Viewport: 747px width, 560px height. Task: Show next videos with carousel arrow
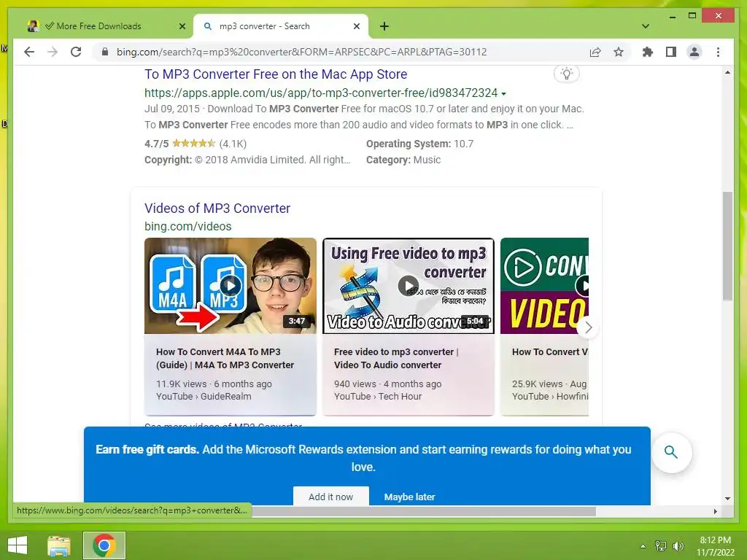(x=588, y=327)
